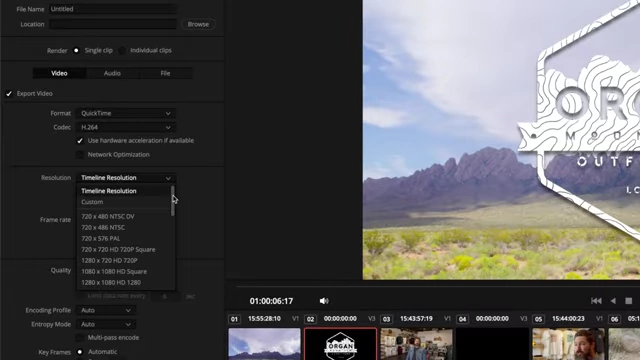Select clip 01 mountain thumbnail

tap(264, 344)
